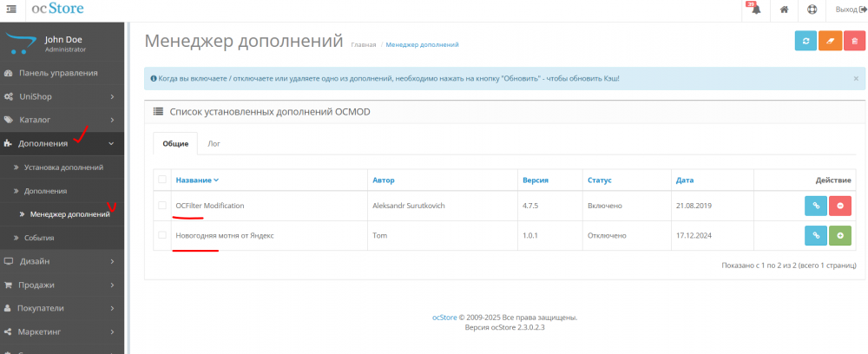Click the orange eraser clear button
The width and height of the screenshot is (868, 354).
[x=831, y=41]
